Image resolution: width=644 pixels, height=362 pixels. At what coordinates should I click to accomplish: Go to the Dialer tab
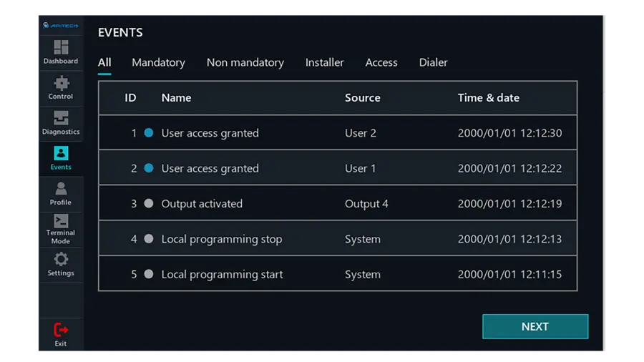(x=433, y=62)
